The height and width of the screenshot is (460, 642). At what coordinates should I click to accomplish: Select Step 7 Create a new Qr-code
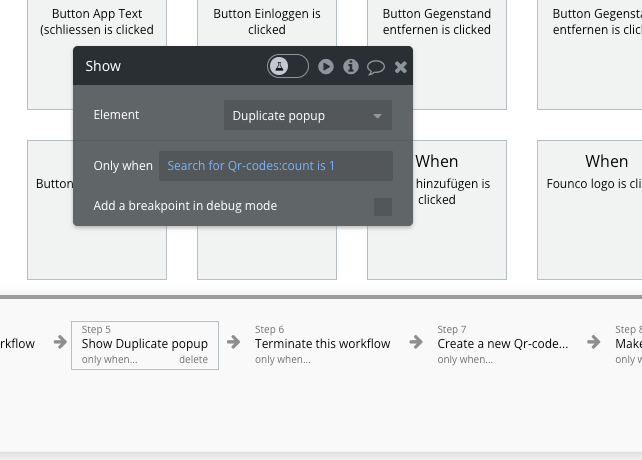(502, 343)
